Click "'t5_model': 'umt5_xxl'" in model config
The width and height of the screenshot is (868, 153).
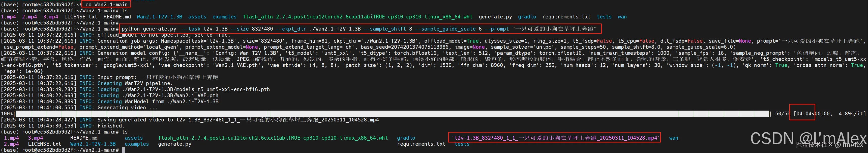319,53
